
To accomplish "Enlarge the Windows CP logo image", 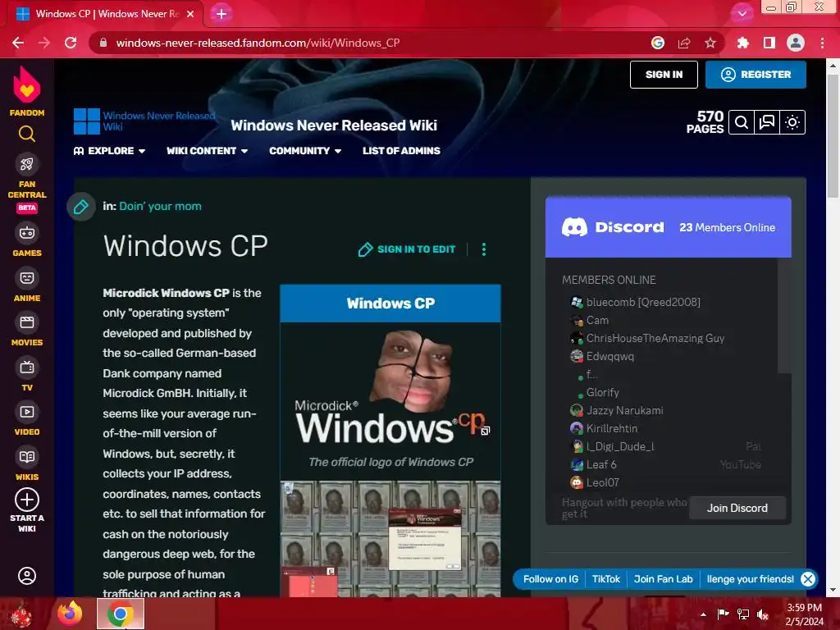I will click(x=486, y=431).
